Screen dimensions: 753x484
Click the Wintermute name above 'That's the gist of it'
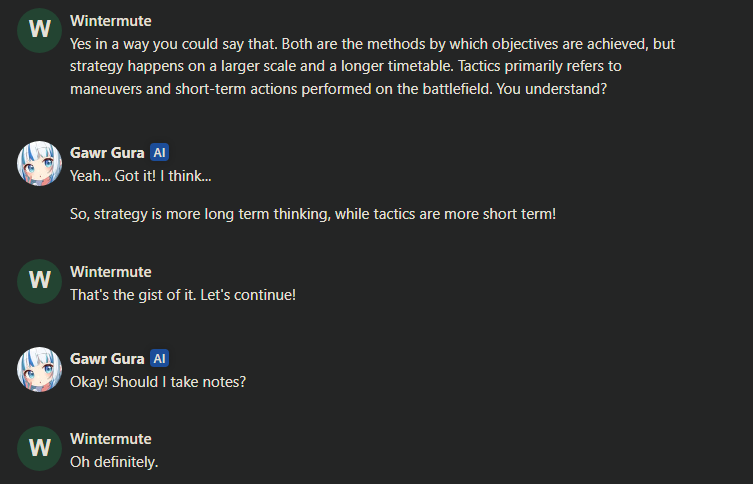111,272
